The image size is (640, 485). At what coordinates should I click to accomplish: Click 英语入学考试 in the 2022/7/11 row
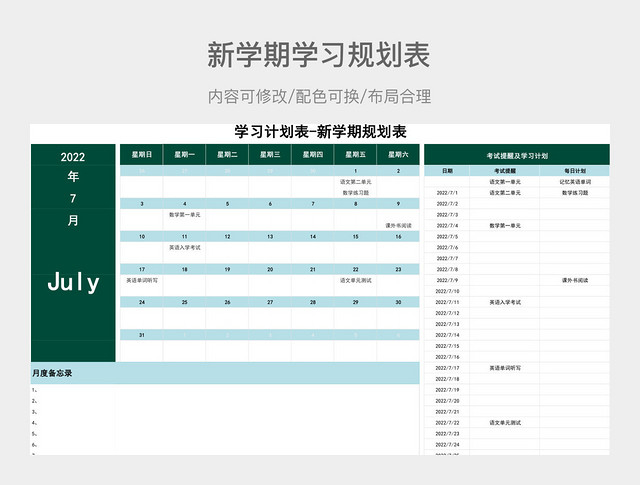[505, 302]
